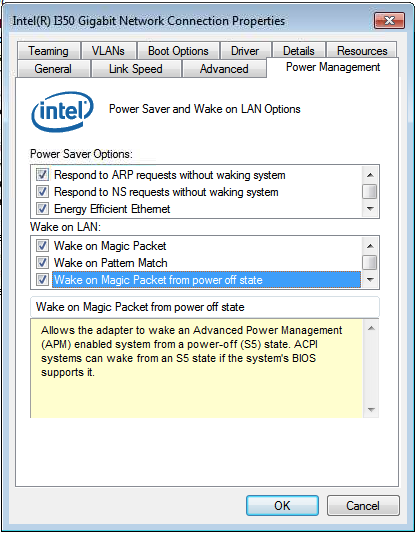415x533 pixels.
Task: Click the Power Saver Options scrollbar thumb
Action: 370,191
